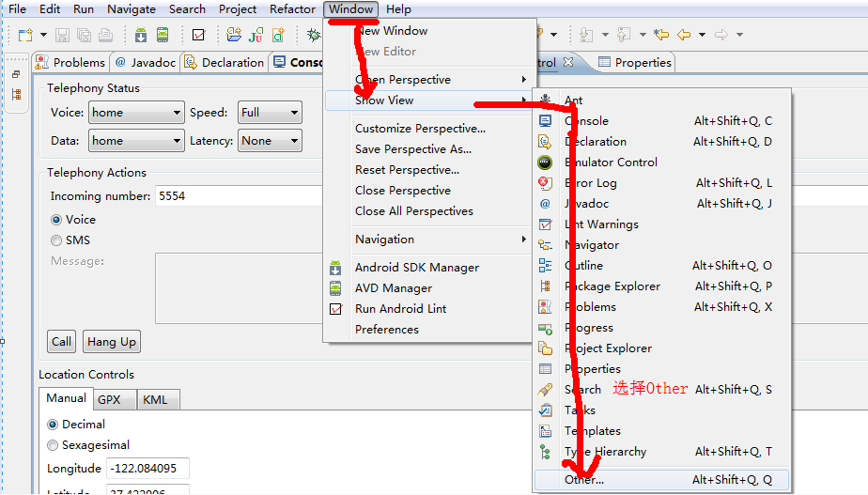Open Android SDK Manager from toolbar icon
Screen dimensions: 868x495
141,35
